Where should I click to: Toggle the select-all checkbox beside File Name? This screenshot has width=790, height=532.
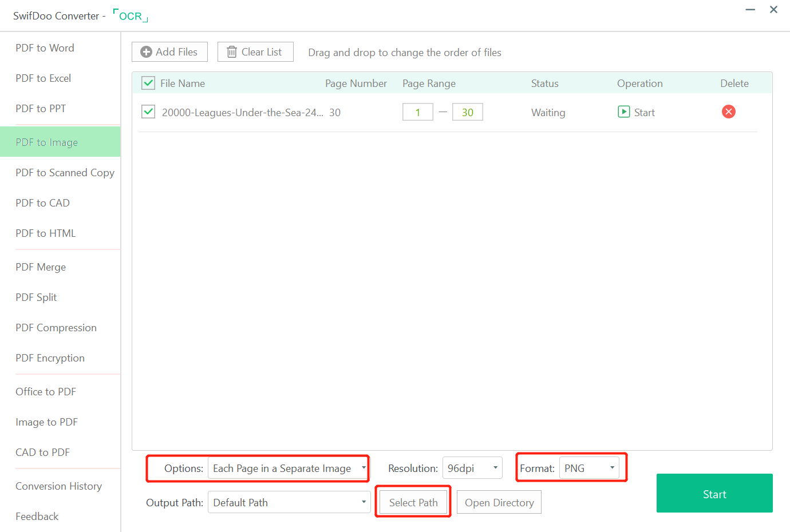point(148,83)
